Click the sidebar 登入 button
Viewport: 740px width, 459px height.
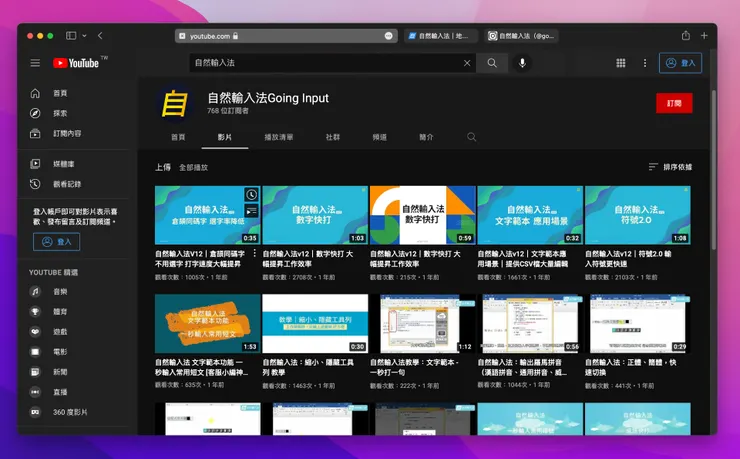[56, 242]
